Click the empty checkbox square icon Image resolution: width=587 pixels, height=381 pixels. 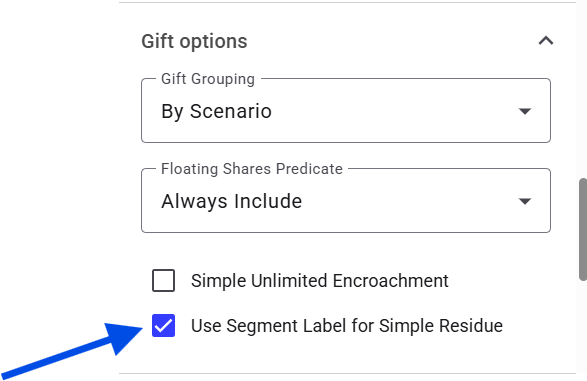coord(163,280)
